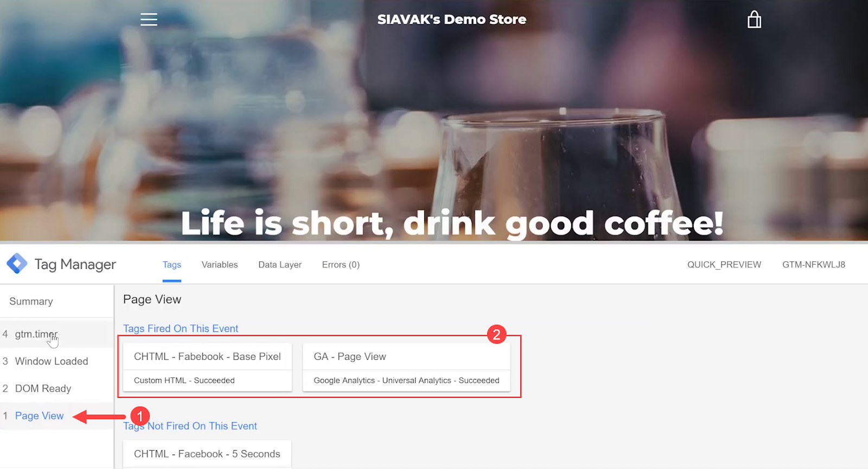This screenshot has width=868, height=469.
Task: Open the Data Layer tab
Action: tap(280, 265)
